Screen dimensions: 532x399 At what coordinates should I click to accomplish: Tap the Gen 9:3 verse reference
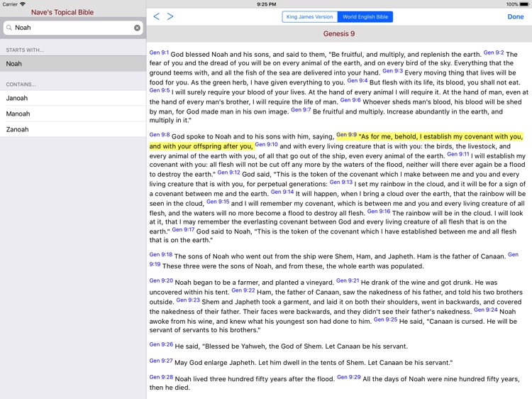click(x=392, y=71)
